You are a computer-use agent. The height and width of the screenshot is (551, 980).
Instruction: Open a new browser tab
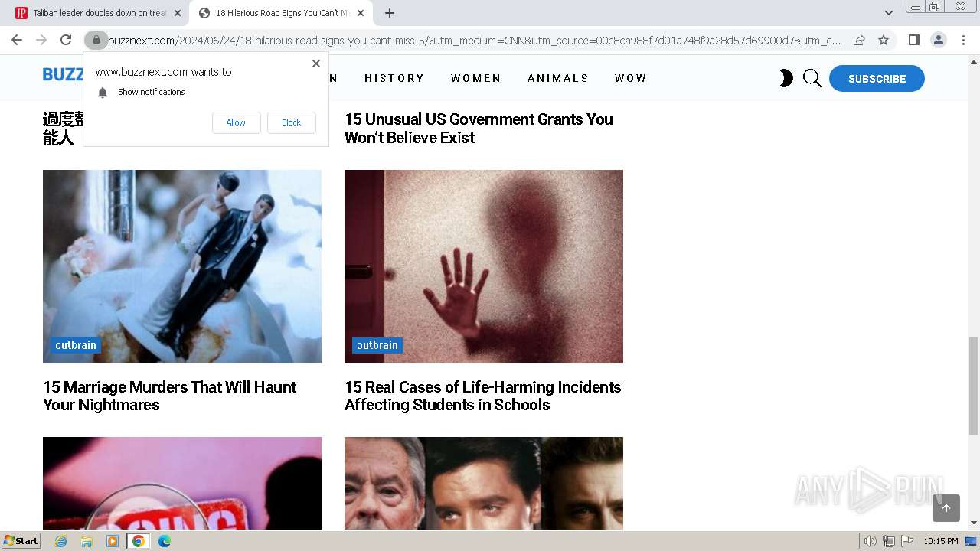click(x=390, y=13)
